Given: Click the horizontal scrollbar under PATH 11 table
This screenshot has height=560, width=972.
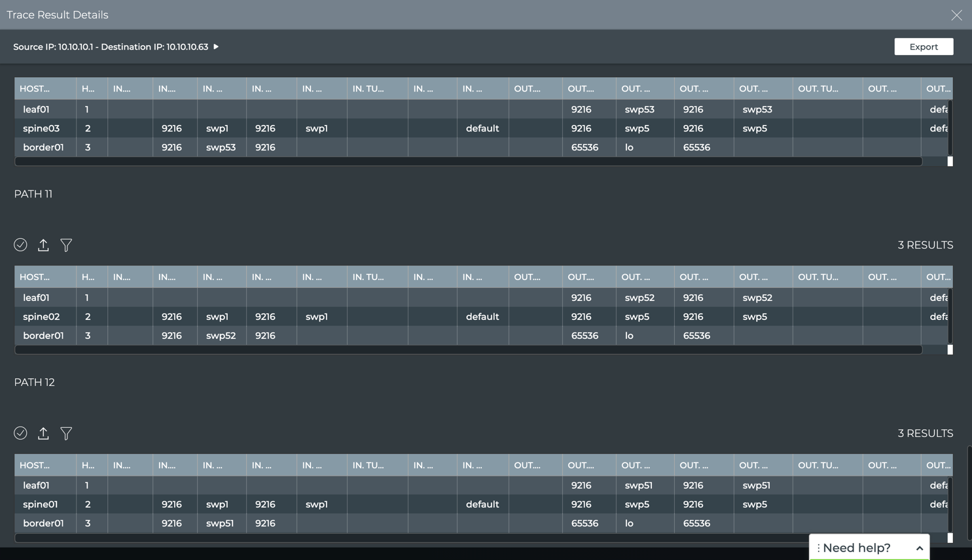Looking at the screenshot, I should pyautogui.click(x=468, y=350).
